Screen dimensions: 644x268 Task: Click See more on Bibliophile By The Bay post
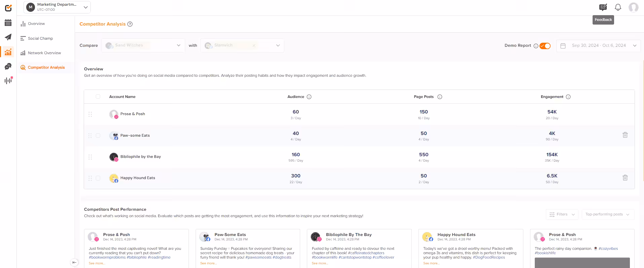click(x=320, y=263)
